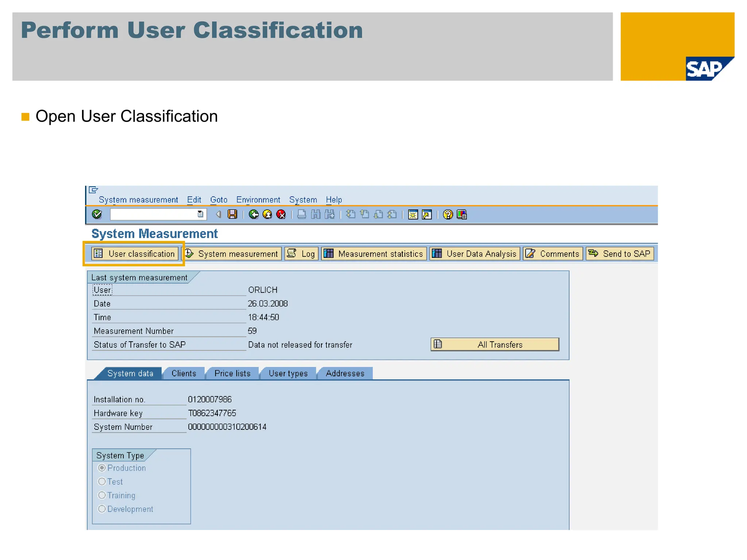747x560 pixels.
Task: Click the Save floppy disk icon
Action: point(232,214)
